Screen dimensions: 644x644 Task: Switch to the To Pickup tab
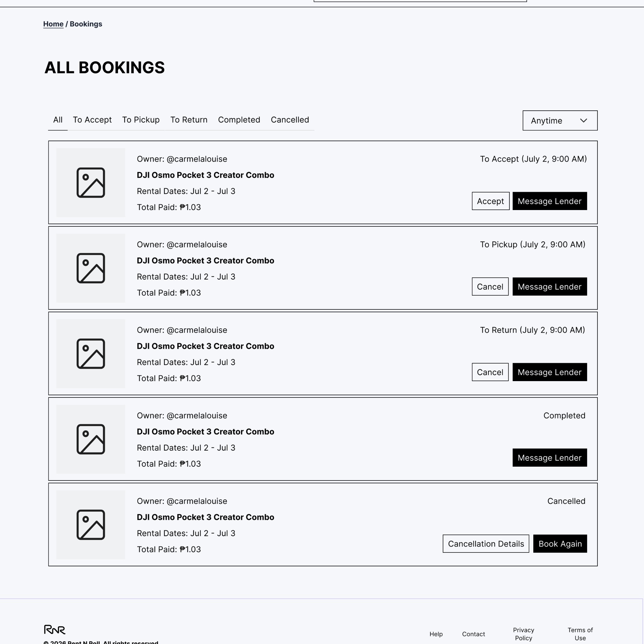coord(141,120)
